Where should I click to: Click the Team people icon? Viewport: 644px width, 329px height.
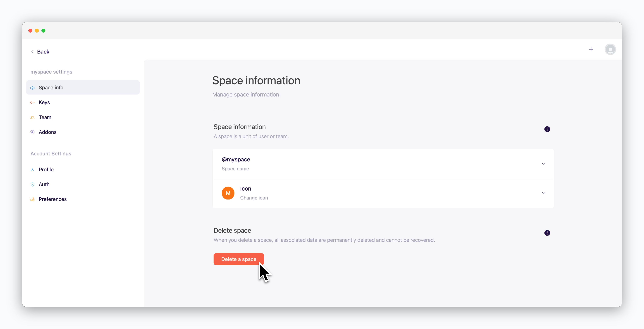32,117
